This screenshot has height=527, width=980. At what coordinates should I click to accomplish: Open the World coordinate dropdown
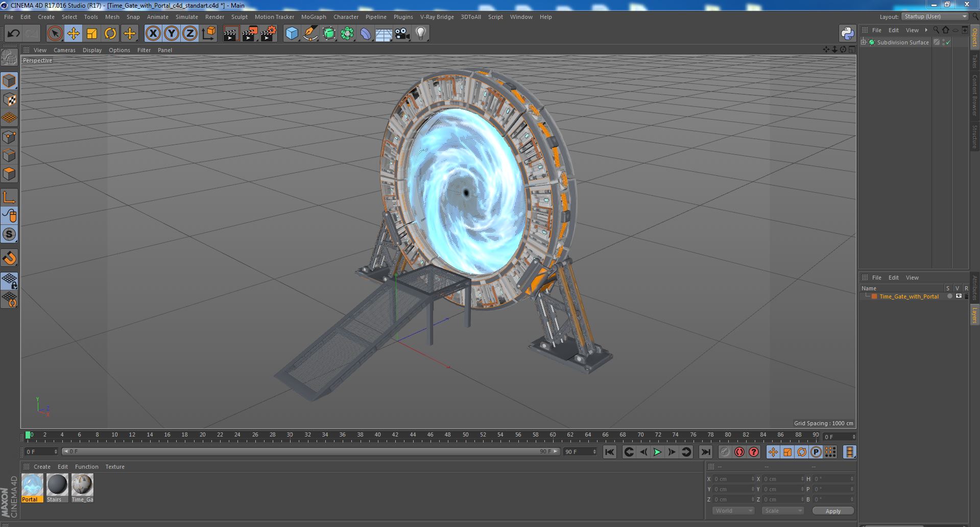(733, 511)
